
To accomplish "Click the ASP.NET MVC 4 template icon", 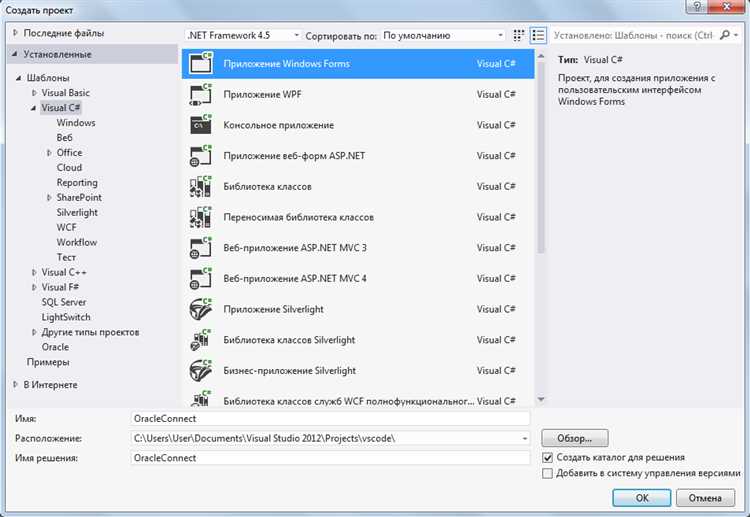I will coord(201,278).
